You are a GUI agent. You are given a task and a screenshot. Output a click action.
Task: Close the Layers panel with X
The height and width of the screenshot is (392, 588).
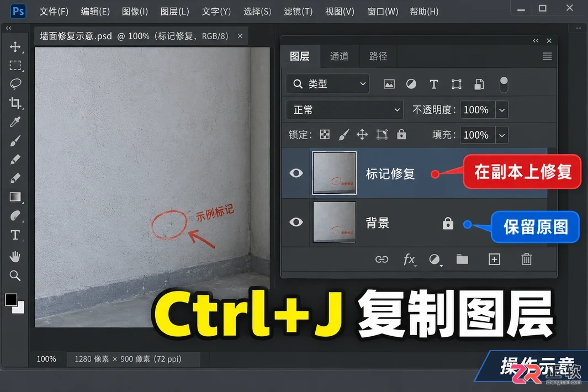click(x=549, y=40)
